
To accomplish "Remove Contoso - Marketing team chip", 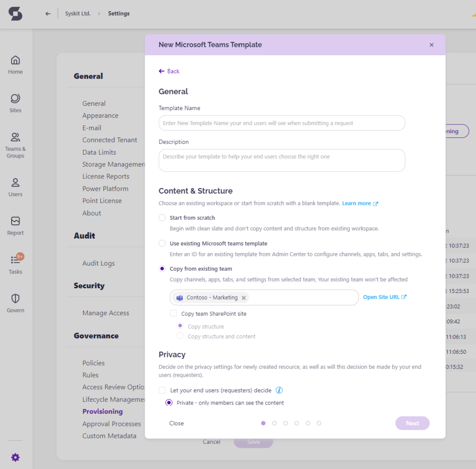I will coord(244,298).
